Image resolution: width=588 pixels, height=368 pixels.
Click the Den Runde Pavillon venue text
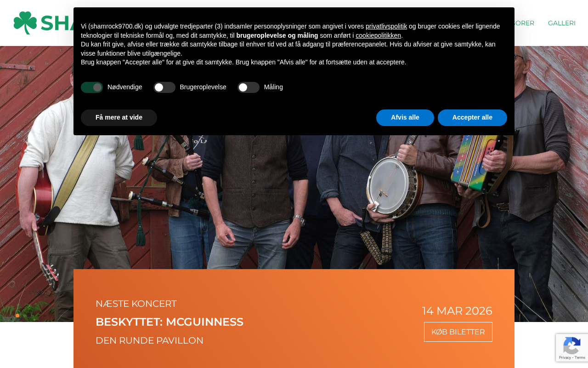(x=149, y=341)
